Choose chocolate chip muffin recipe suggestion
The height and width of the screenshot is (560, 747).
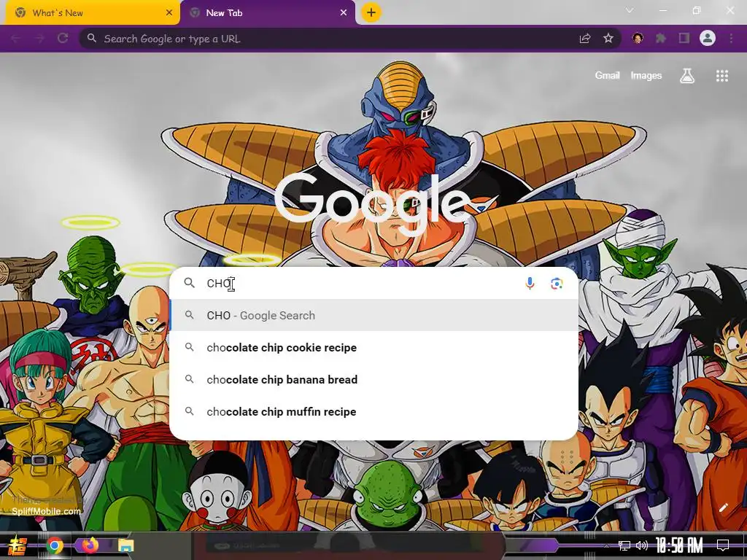click(374, 411)
